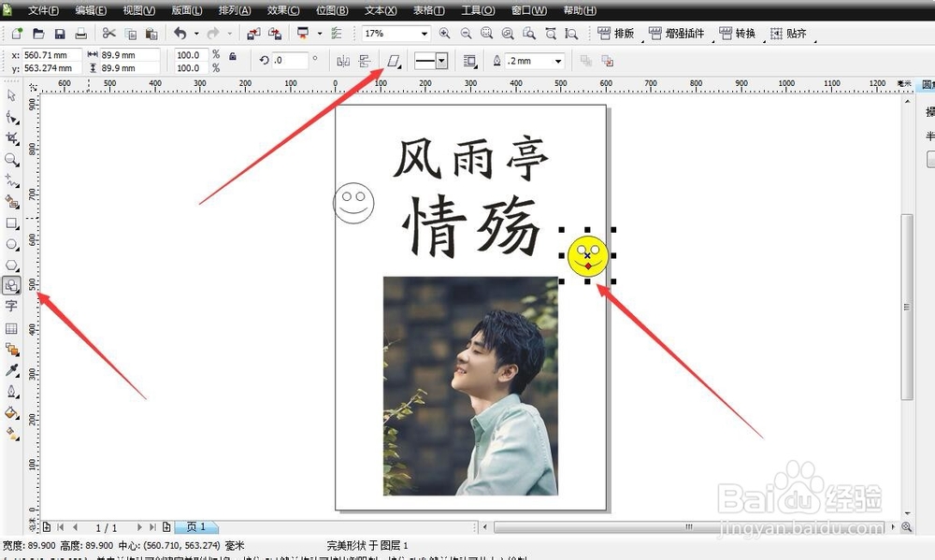Open the outline width dropdown showing .2mm
This screenshot has height=560, width=935.
tap(557, 60)
